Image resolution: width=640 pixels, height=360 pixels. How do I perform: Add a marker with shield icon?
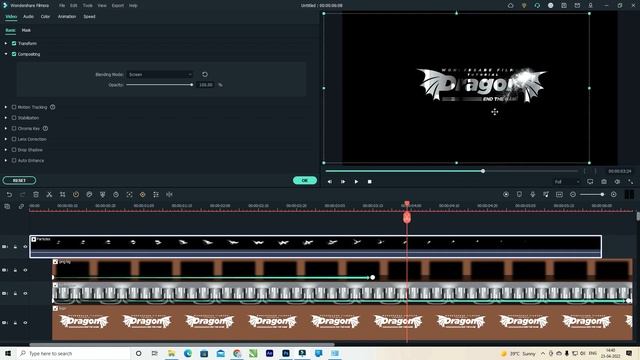tap(519, 195)
